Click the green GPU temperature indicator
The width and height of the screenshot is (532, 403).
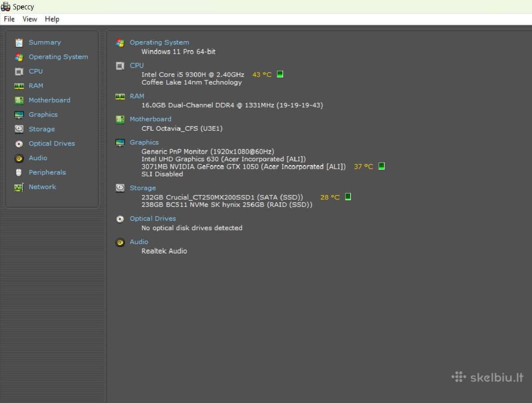click(x=381, y=166)
